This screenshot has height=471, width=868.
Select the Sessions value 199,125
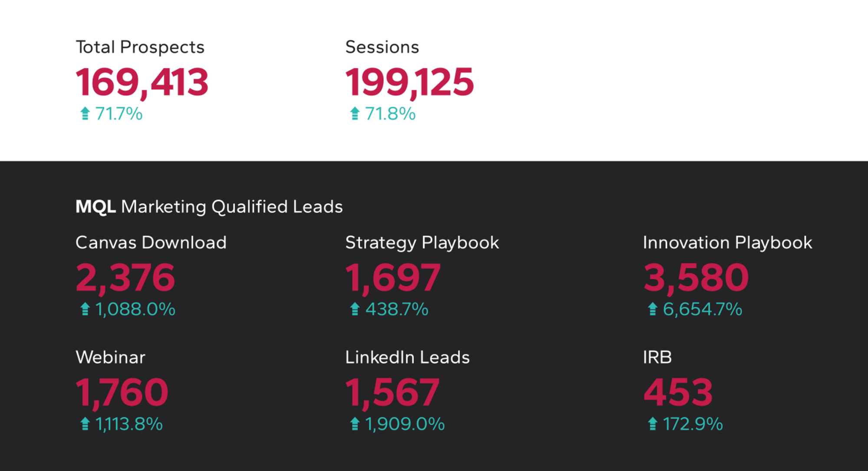(409, 82)
